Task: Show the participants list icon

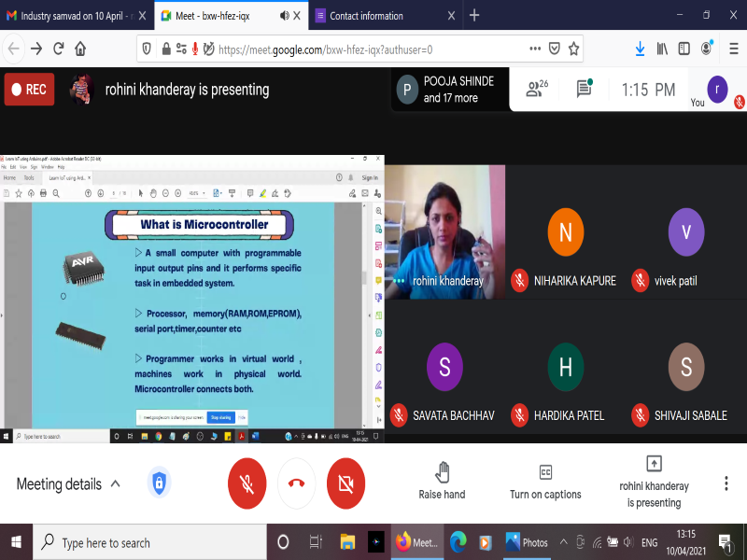Action: pos(536,90)
